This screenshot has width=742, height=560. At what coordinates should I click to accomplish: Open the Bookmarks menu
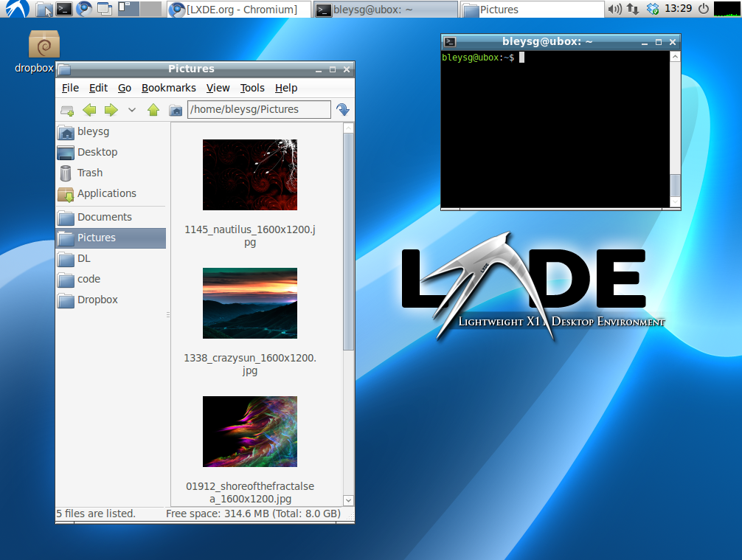168,88
